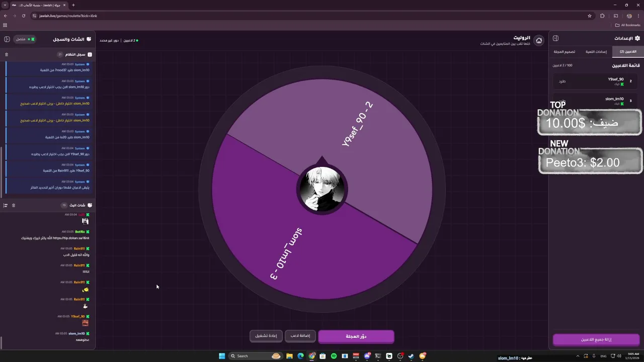
Task: Click the stream chat scrollbar
Action: pyautogui.click(x=2, y=343)
